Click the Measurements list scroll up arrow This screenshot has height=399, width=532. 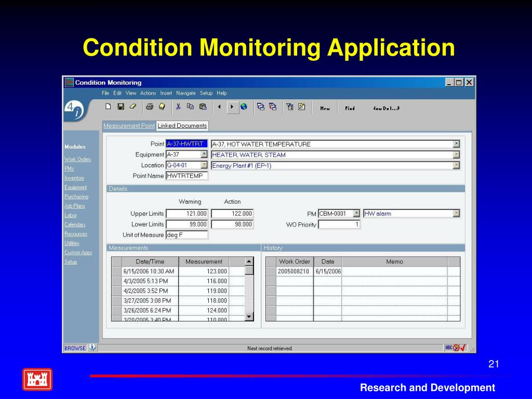(x=249, y=262)
